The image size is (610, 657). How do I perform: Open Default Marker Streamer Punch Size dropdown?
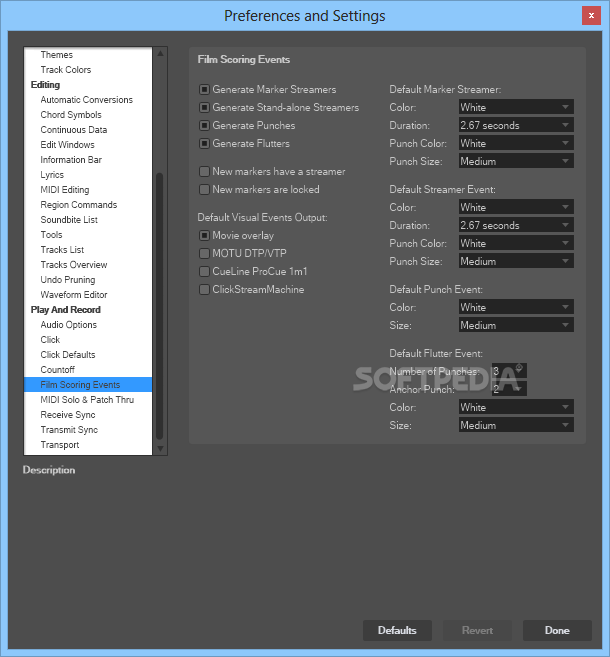516,161
